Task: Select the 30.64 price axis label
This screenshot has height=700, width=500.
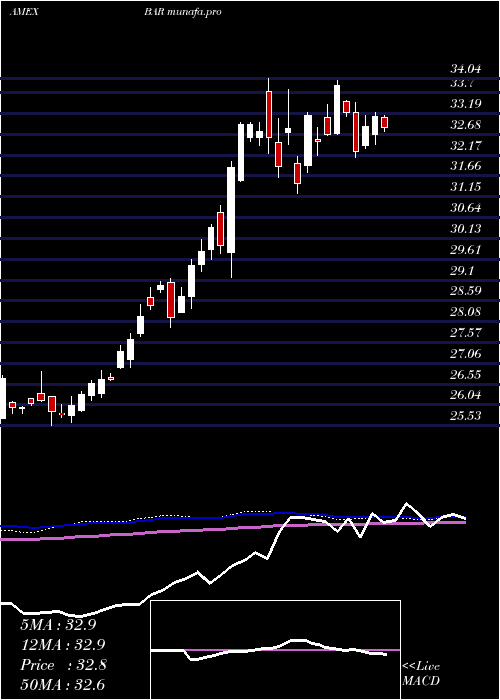Action: 465,208
